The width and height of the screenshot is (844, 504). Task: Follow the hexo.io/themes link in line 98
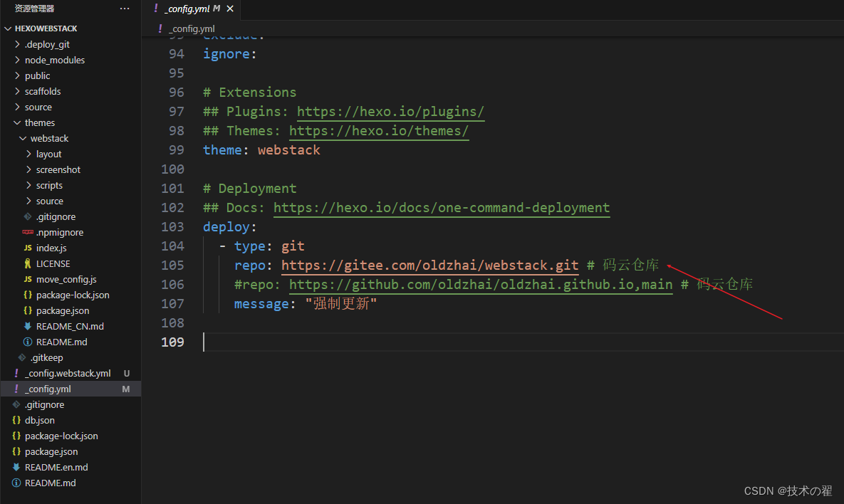[x=378, y=131]
